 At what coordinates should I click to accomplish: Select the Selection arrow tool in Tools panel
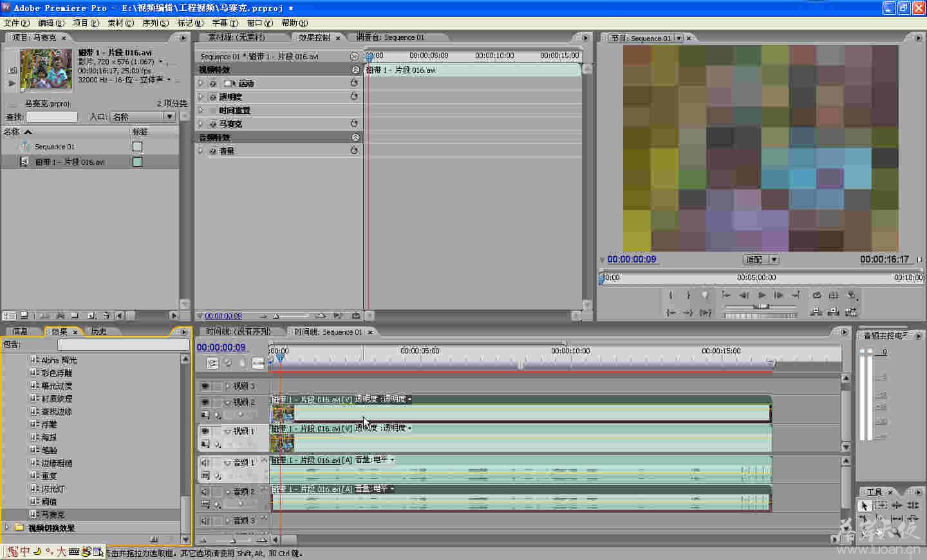(865, 505)
